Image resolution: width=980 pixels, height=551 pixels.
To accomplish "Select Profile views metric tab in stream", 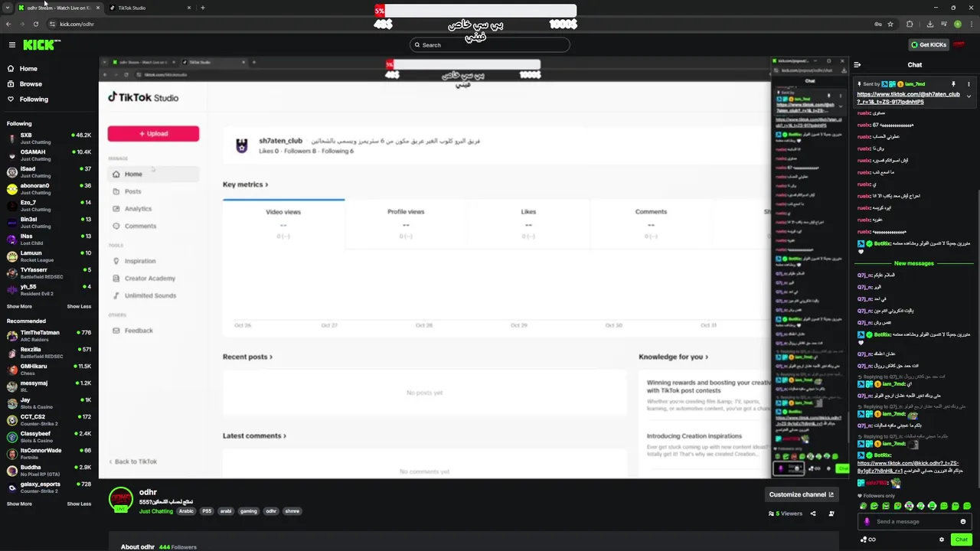I will (x=406, y=223).
